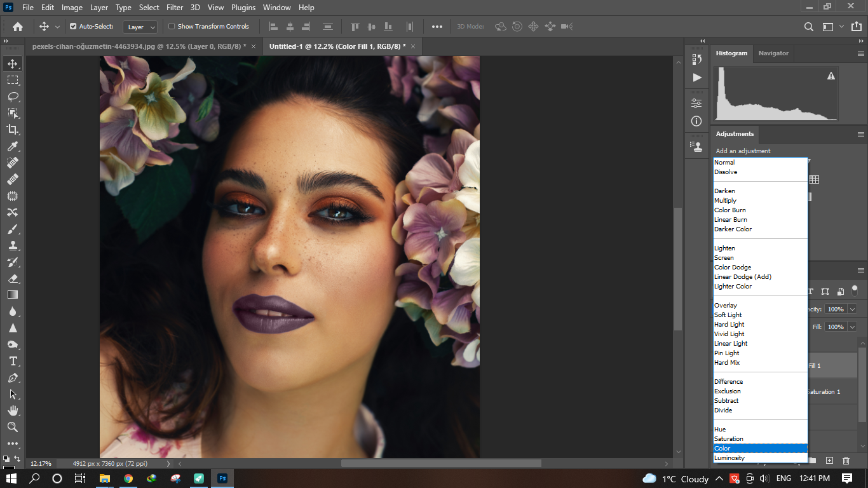The height and width of the screenshot is (488, 868).
Task: Open the Fill 100% dropdown arrow
Action: pos(852,327)
